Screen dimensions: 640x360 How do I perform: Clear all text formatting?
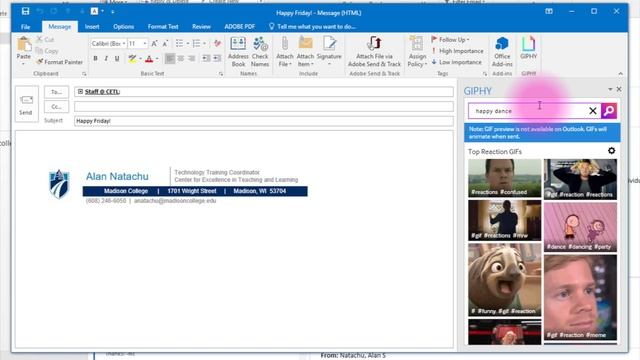pyautogui.click(x=217, y=43)
